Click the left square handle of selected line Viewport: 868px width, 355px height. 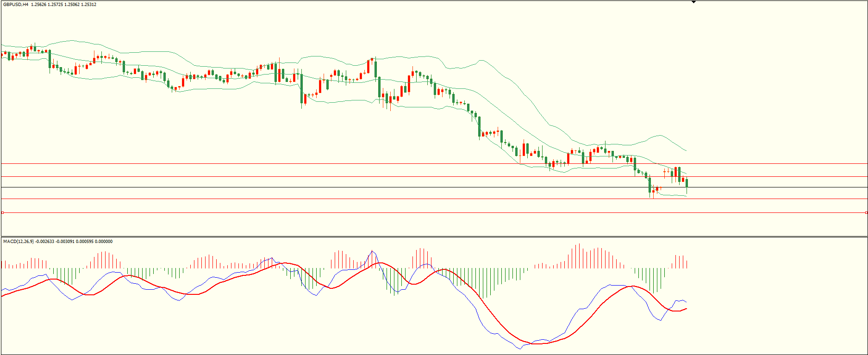coord(2,212)
